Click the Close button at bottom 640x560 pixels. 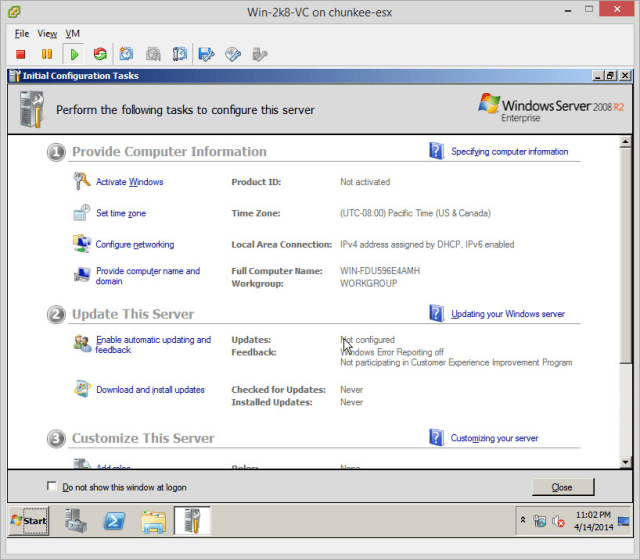click(563, 487)
